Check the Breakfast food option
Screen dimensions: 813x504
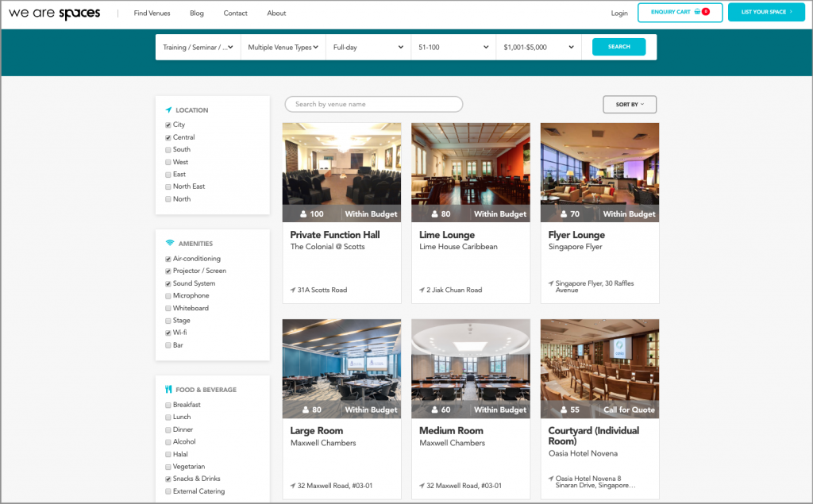pos(168,405)
